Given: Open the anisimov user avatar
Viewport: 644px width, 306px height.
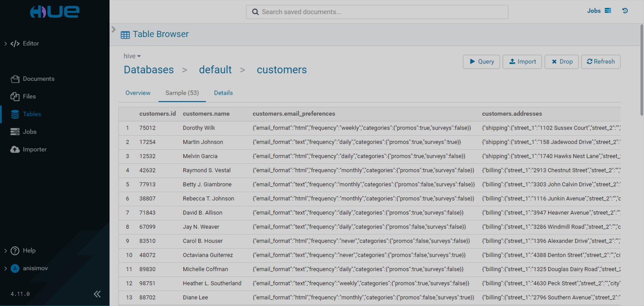Looking at the screenshot, I should point(15,268).
